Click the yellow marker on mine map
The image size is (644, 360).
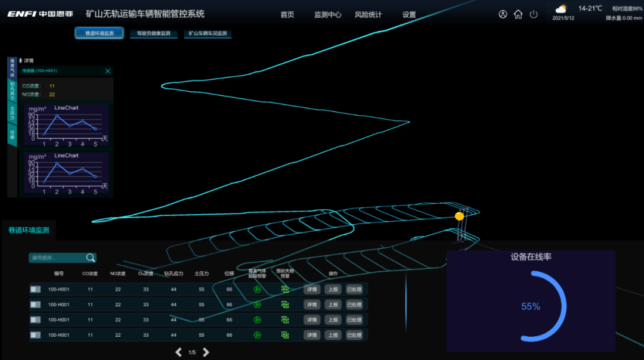coord(459,216)
